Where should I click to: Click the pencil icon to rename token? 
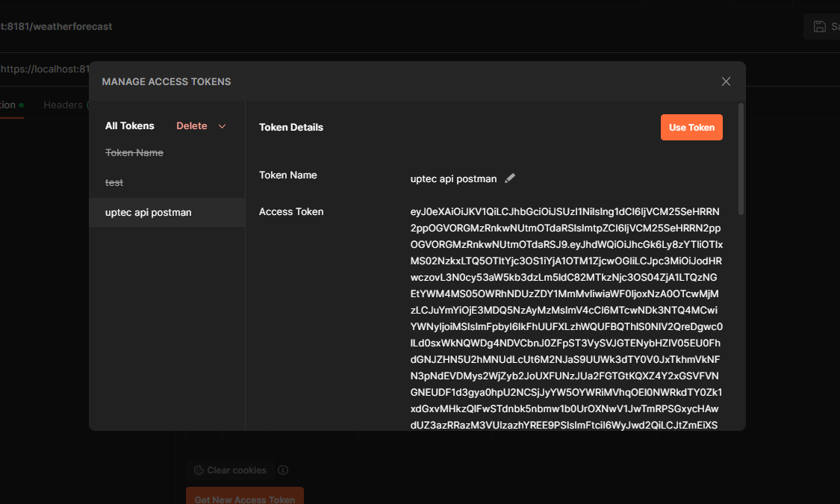(x=510, y=178)
